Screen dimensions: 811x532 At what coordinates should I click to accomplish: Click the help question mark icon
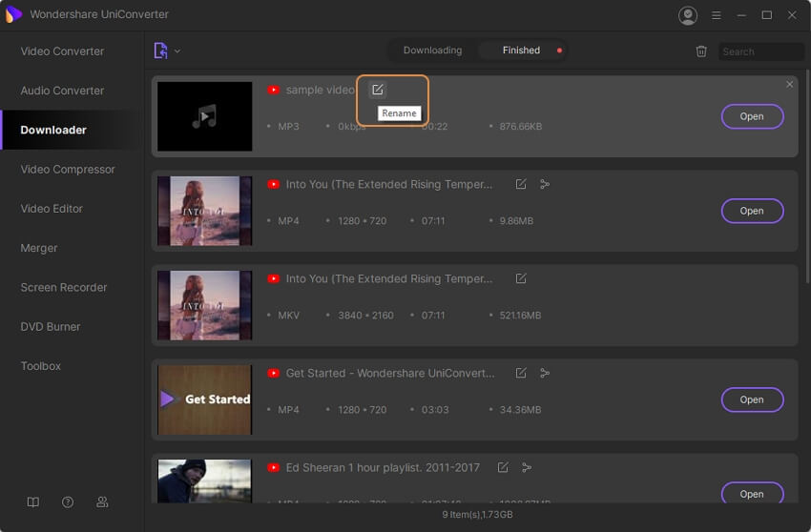(68, 501)
